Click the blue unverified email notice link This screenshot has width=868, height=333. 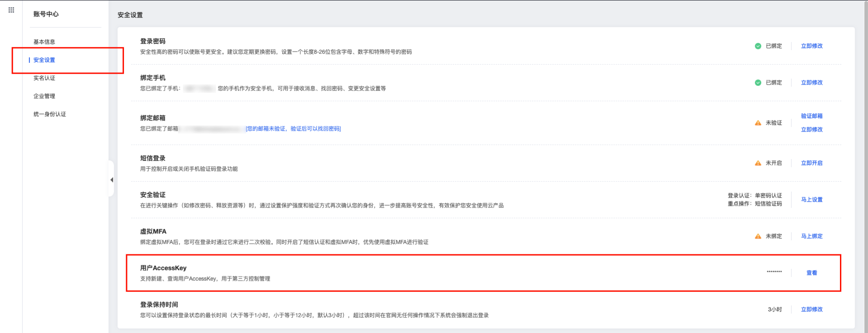[293, 129]
